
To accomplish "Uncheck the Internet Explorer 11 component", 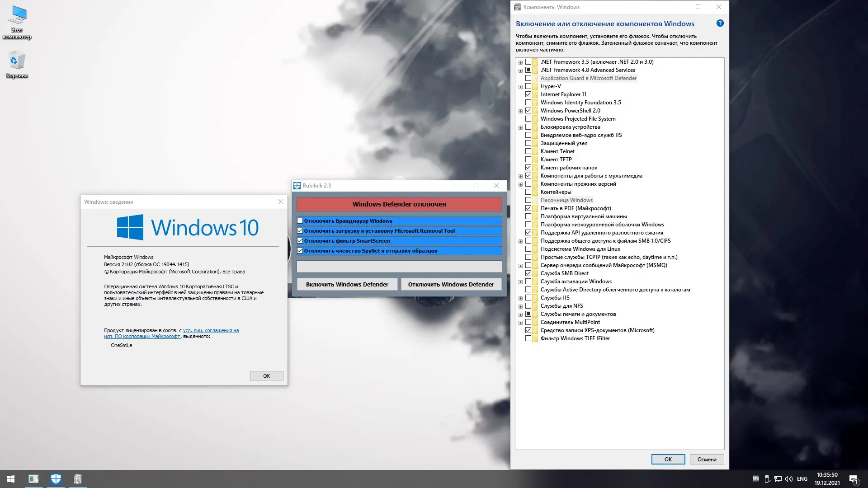I will click(528, 94).
